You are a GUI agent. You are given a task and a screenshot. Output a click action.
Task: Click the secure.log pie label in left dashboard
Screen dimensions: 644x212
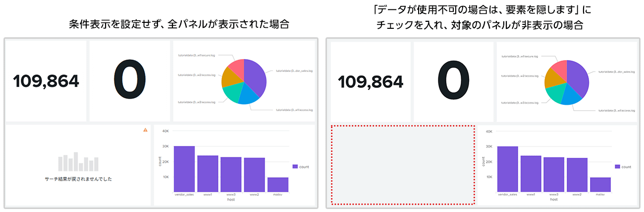[195, 56]
